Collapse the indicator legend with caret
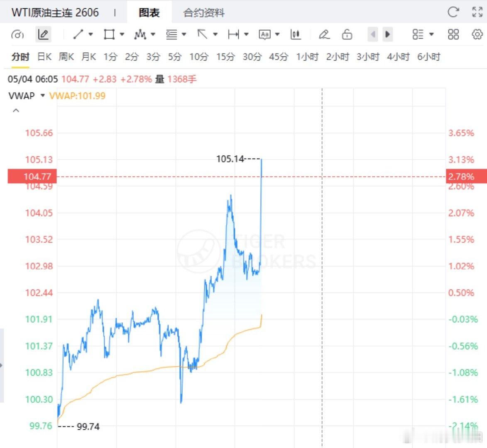487x448 pixels. click(16, 110)
